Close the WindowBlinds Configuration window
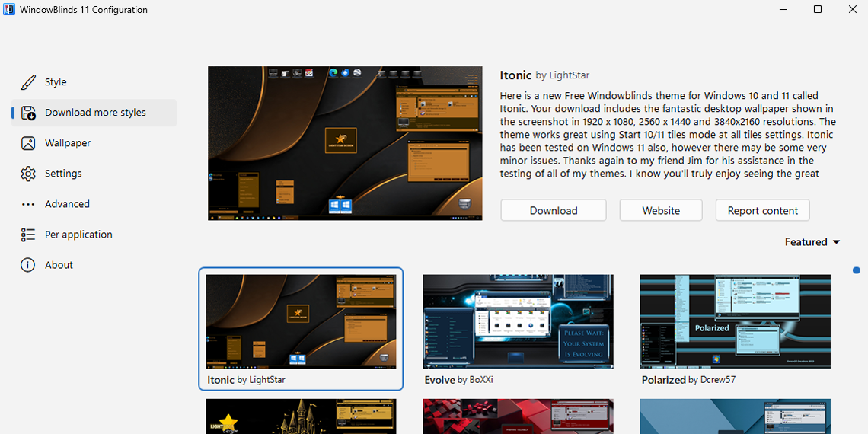This screenshot has width=868, height=434. (x=852, y=9)
